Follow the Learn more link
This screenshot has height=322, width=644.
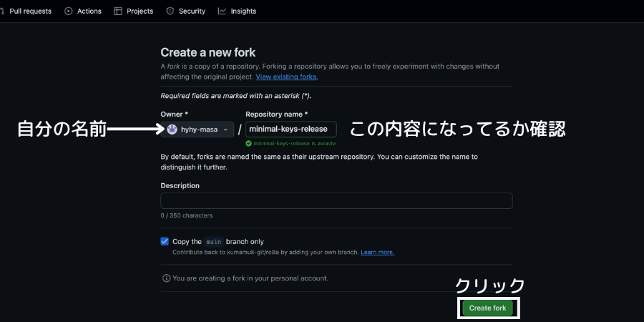[377, 252]
